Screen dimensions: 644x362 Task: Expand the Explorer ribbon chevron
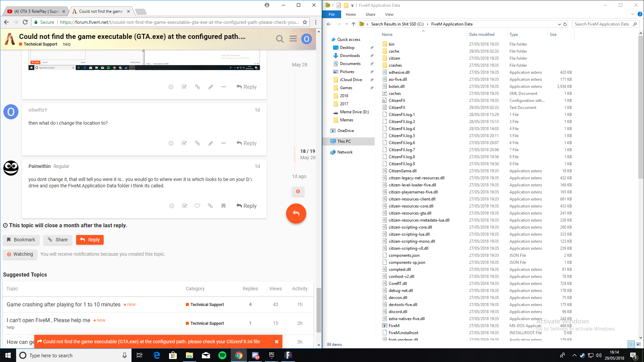633,14
